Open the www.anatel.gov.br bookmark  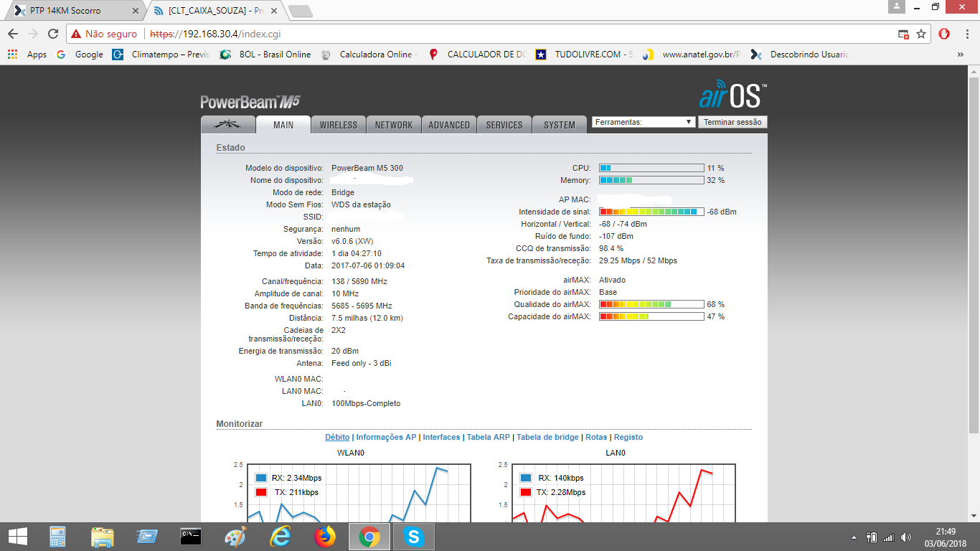692,55
